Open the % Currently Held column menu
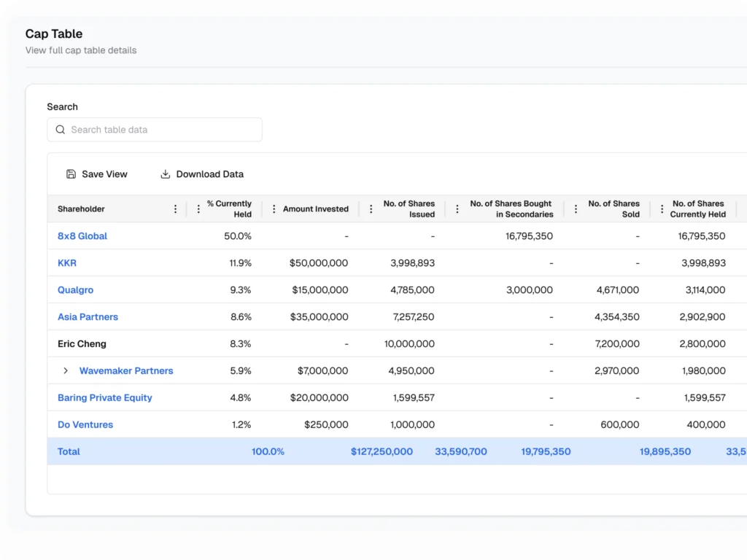 [198, 209]
